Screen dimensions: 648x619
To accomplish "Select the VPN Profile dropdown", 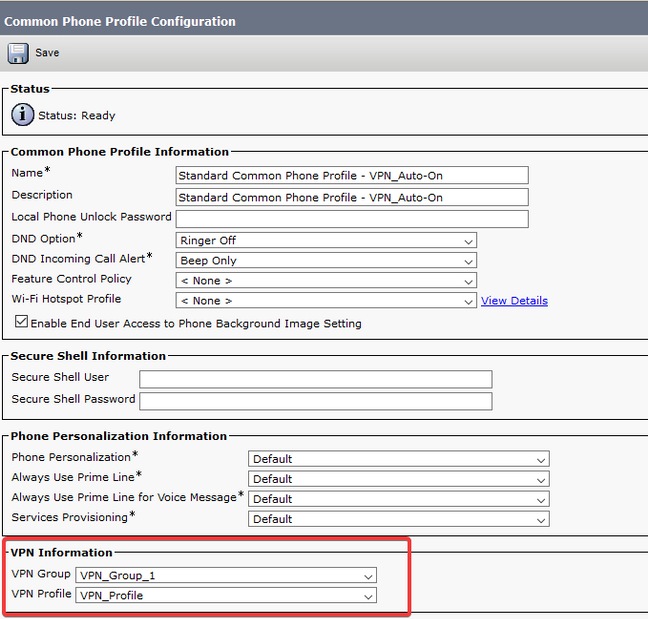I will pyautogui.click(x=226, y=596).
